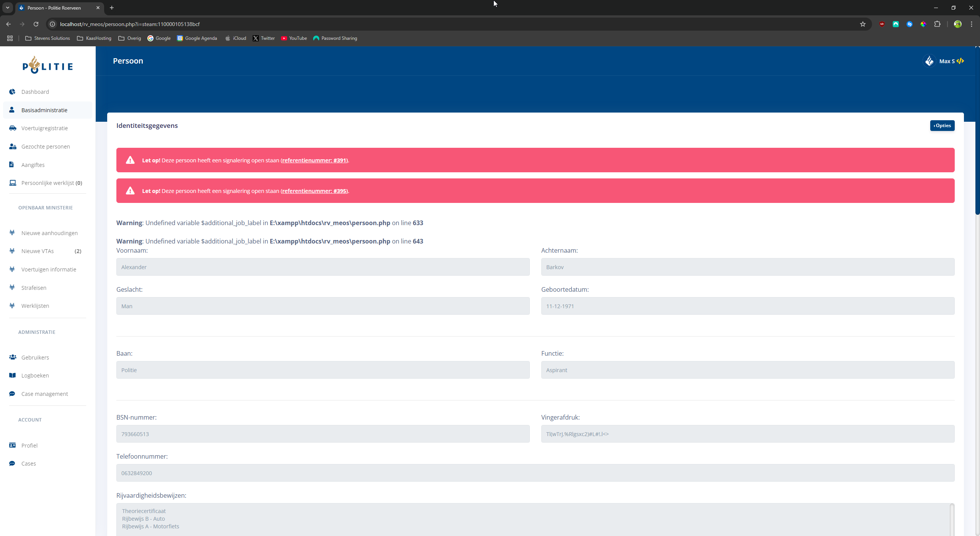This screenshot has height=536, width=980.
Task: Open signalering referentienummer #391 link
Action: [314, 160]
